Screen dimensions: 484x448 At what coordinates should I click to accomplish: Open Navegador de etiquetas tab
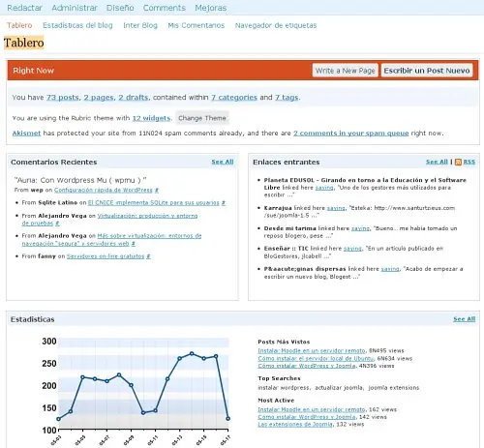276,25
